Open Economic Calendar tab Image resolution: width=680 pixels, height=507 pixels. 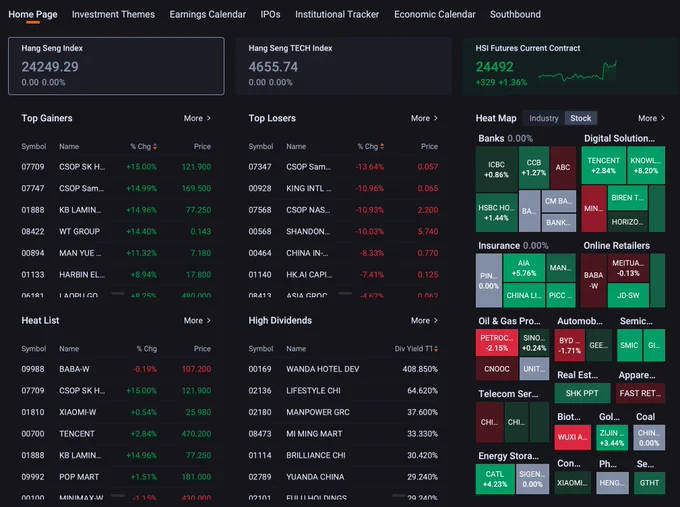(x=435, y=14)
